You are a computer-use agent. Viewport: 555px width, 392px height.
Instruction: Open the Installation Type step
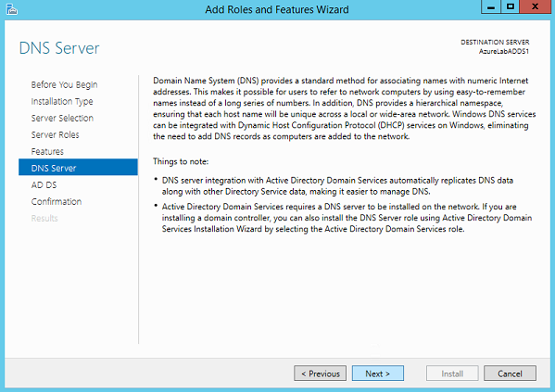click(x=62, y=101)
